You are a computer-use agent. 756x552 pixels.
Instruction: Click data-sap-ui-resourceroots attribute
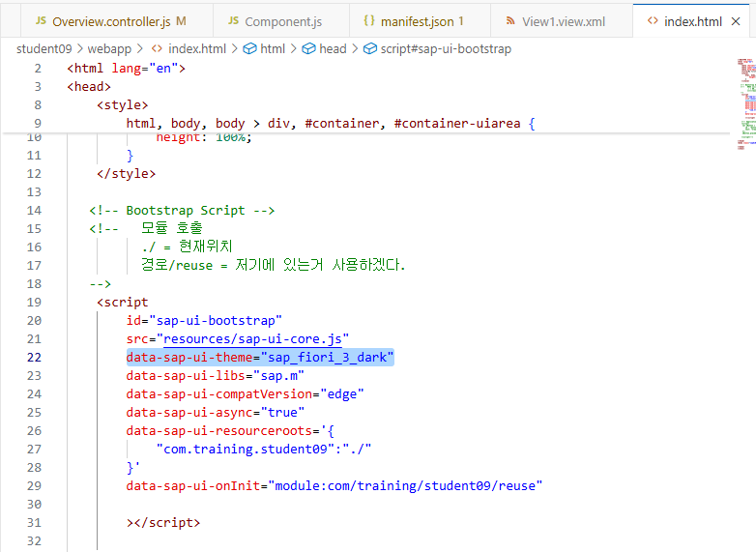click(x=230, y=430)
